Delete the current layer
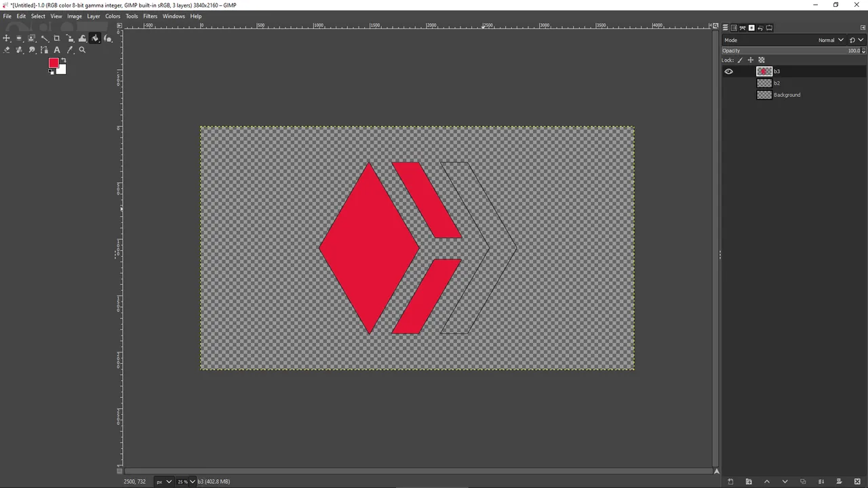The height and width of the screenshot is (488, 868). (x=857, y=482)
